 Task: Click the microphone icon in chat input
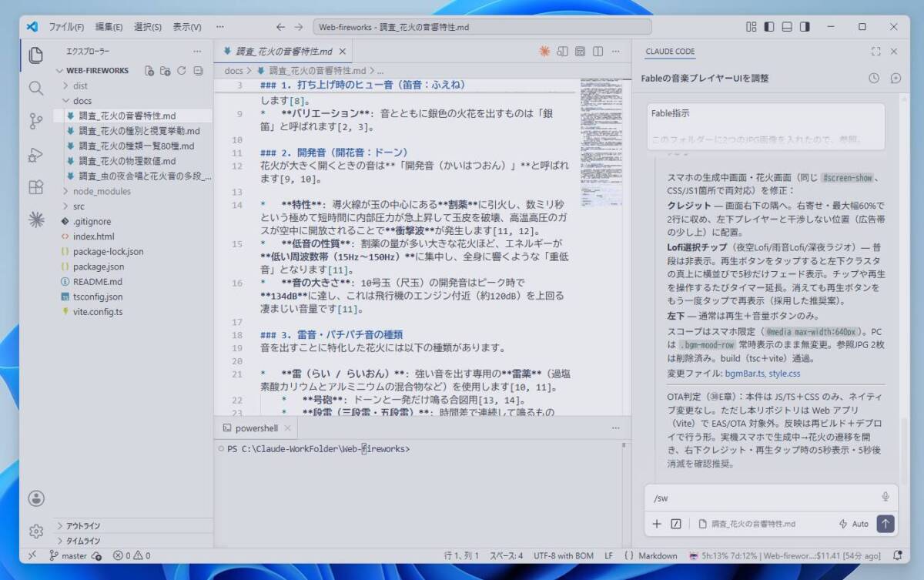coord(885,497)
